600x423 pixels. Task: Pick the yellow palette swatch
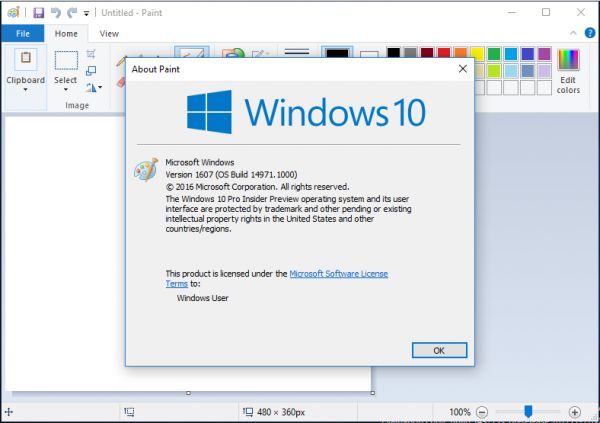[478, 54]
